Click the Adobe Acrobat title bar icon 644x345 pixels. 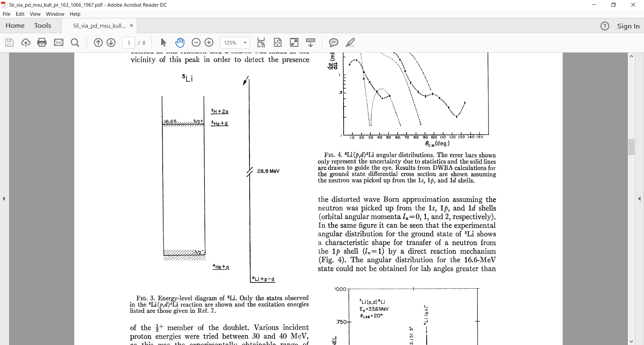click(x=4, y=5)
